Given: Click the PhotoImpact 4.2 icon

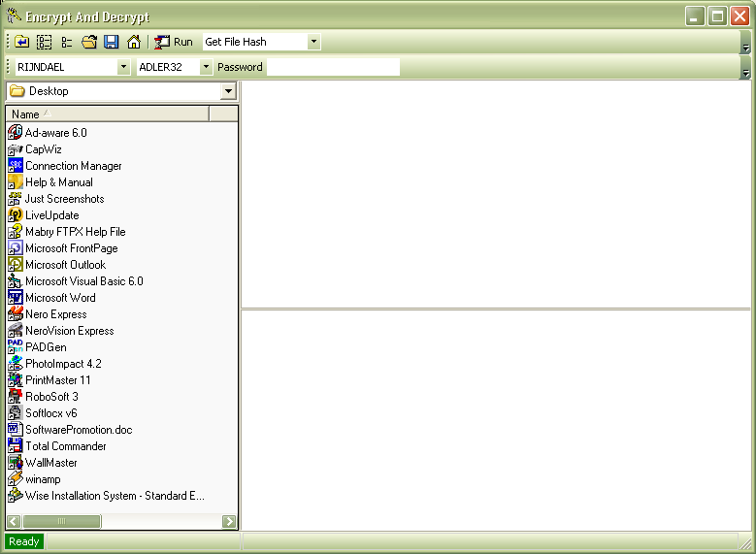Looking at the screenshot, I should pos(15,363).
